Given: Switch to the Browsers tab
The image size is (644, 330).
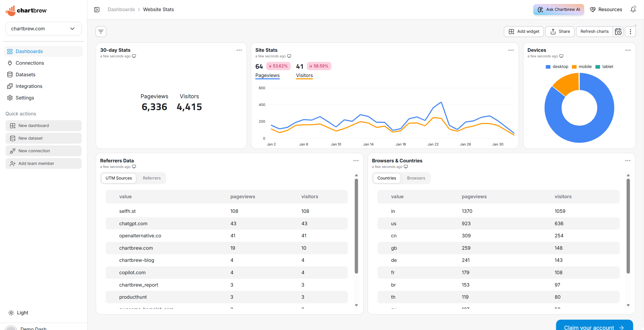Looking at the screenshot, I should pos(416,178).
